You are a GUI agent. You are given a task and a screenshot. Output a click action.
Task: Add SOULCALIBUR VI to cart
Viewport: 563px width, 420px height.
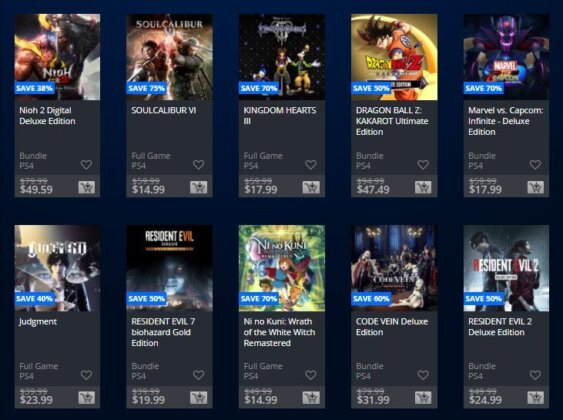pyautogui.click(x=199, y=187)
